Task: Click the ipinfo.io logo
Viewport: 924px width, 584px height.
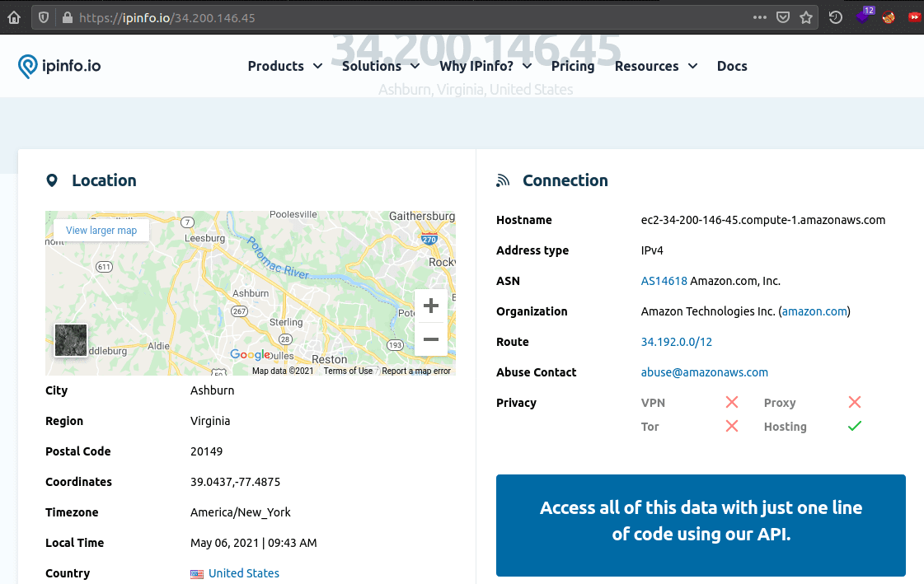Action: click(x=59, y=66)
